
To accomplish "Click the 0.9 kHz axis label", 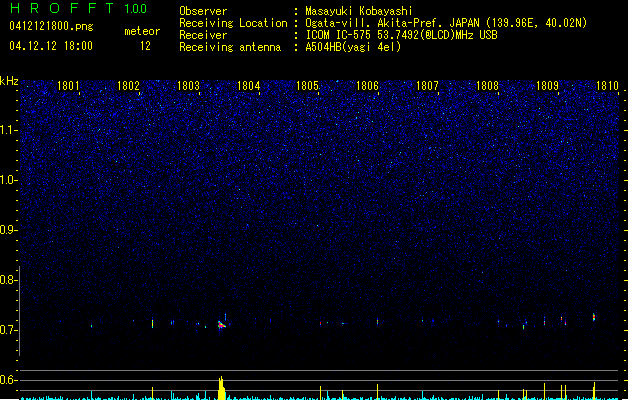I will [8, 230].
